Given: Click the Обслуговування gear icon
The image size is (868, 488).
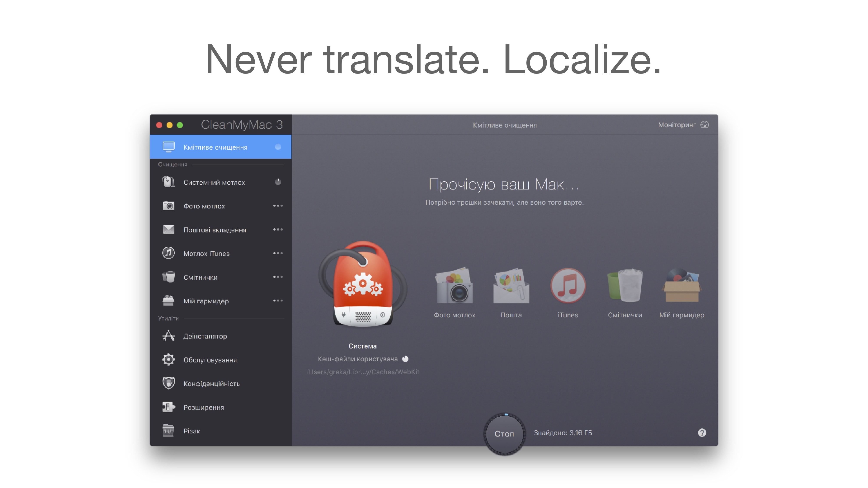Looking at the screenshot, I should tap(168, 360).
